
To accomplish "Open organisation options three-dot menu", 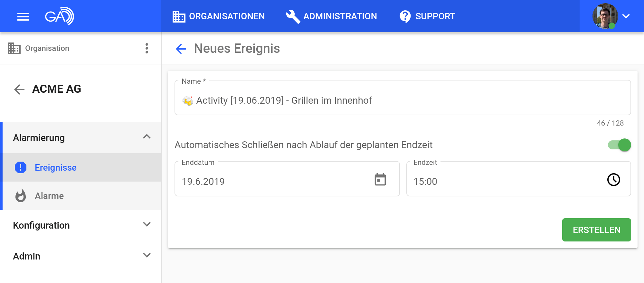I will (x=147, y=48).
